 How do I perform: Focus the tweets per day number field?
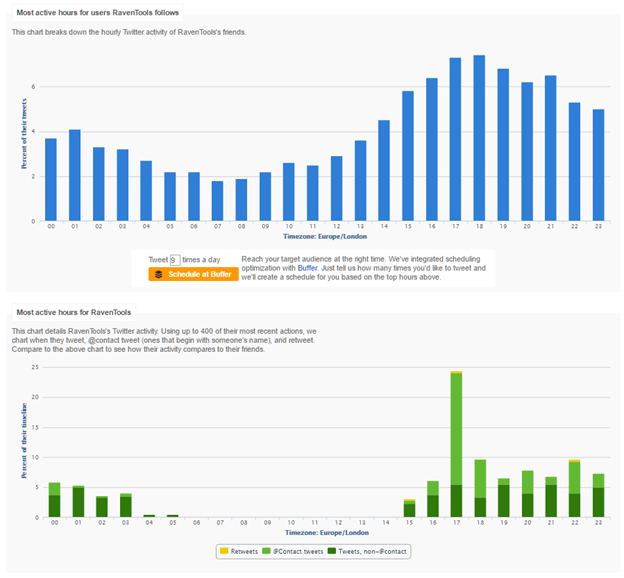click(x=174, y=259)
